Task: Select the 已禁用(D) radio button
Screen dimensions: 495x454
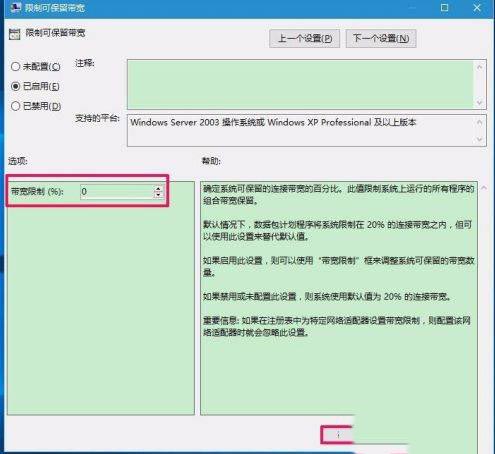Action: (15, 106)
